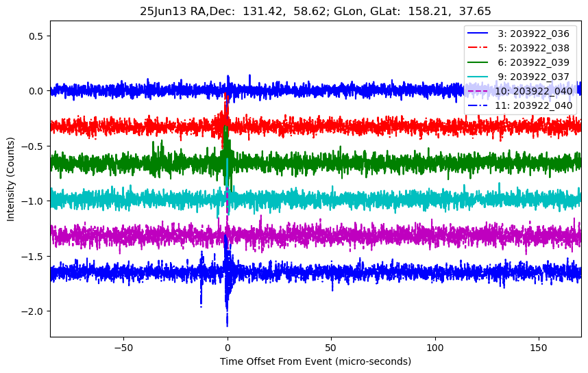Viewport: 588px width, 373px height.
Task: Click the −0.5 y-axis tick label
Action: click(x=33, y=146)
